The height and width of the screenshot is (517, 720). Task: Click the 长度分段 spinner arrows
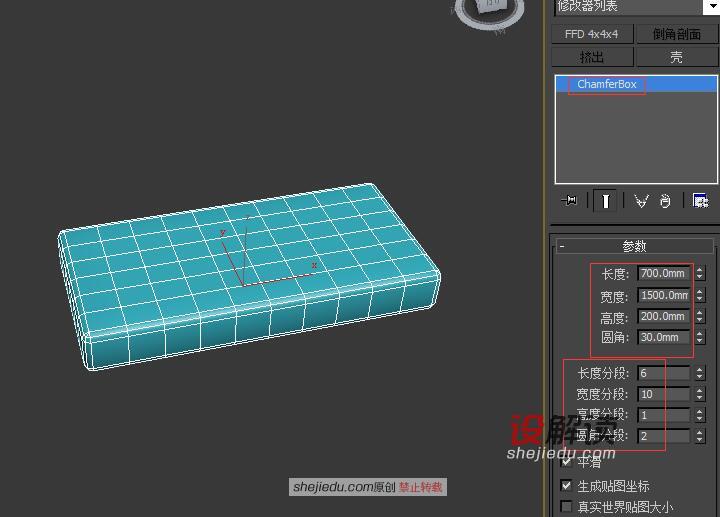(x=699, y=373)
